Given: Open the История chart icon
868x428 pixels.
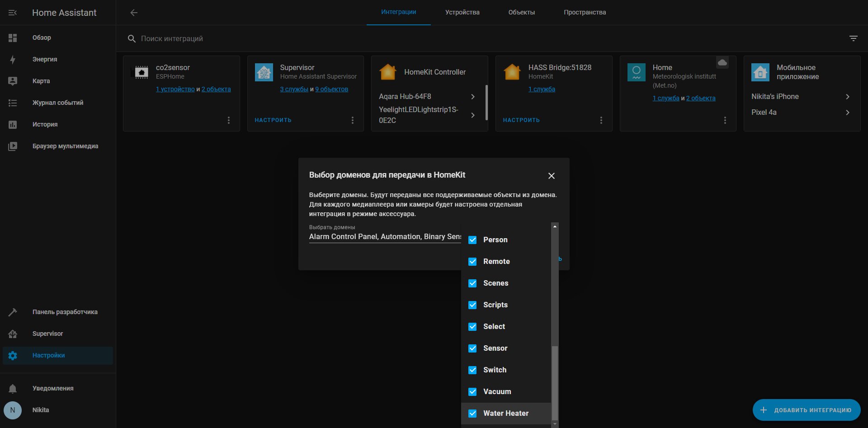Looking at the screenshot, I should (x=13, y=124).
